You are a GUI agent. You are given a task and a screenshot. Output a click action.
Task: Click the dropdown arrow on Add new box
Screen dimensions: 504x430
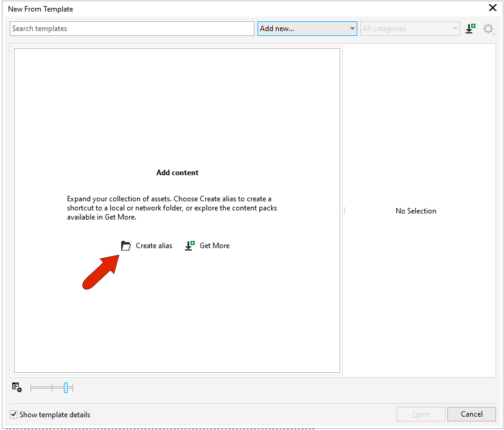coord(352,28)
